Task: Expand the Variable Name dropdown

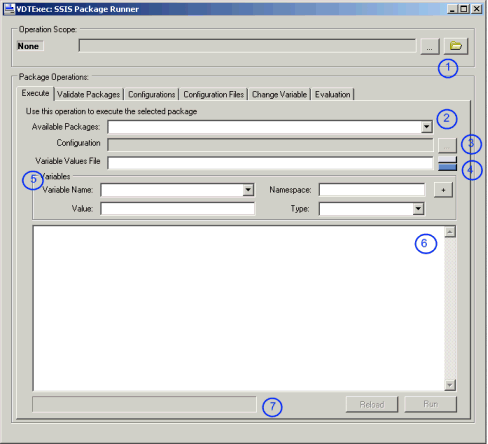Action: 248,190
